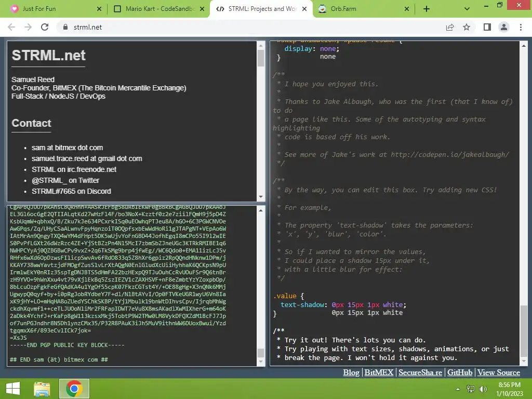Close the STRML tab
The image size is (532, 399).
(304, 9)
